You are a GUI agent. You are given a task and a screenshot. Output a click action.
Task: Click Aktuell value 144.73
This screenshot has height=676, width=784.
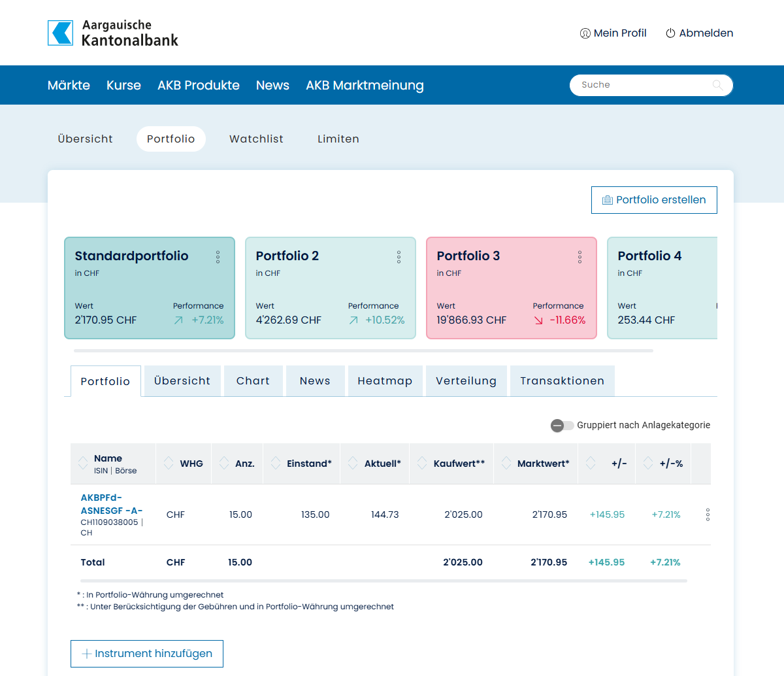click(x=385, y=515)
